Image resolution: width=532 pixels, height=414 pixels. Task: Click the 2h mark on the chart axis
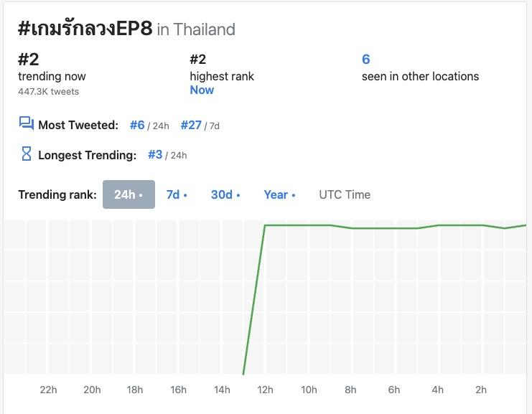[x=481, y=390]
